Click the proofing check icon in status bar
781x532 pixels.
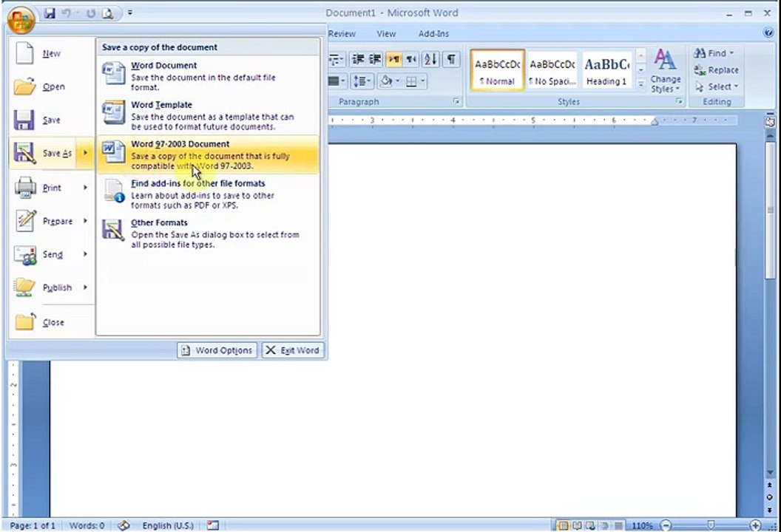click(124, 525)
